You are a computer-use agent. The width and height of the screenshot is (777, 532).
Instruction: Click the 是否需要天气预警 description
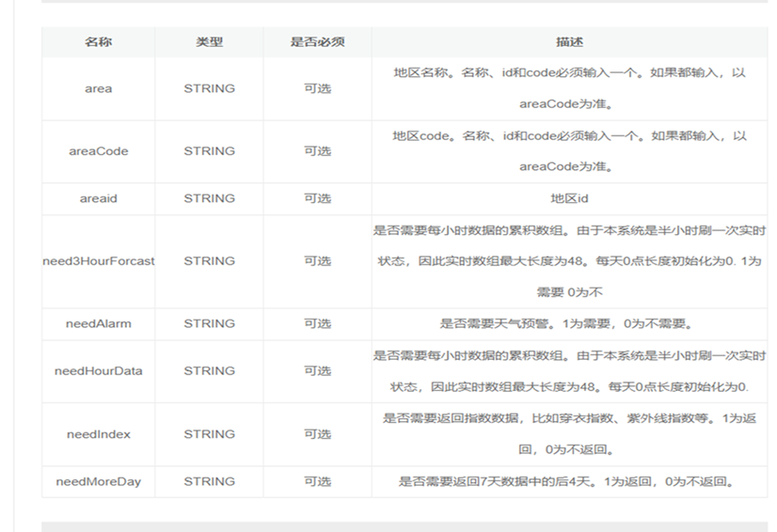(x=566, y=324)
